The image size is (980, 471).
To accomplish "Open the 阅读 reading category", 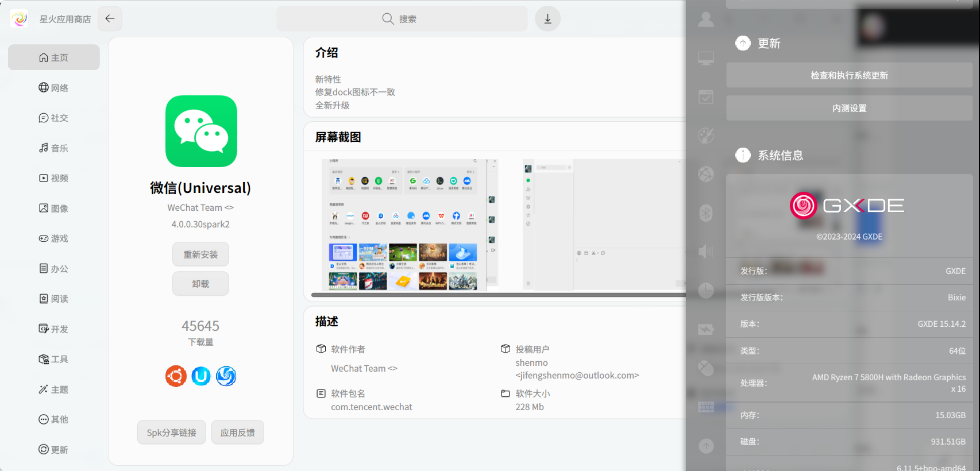I will coord(54,299).
